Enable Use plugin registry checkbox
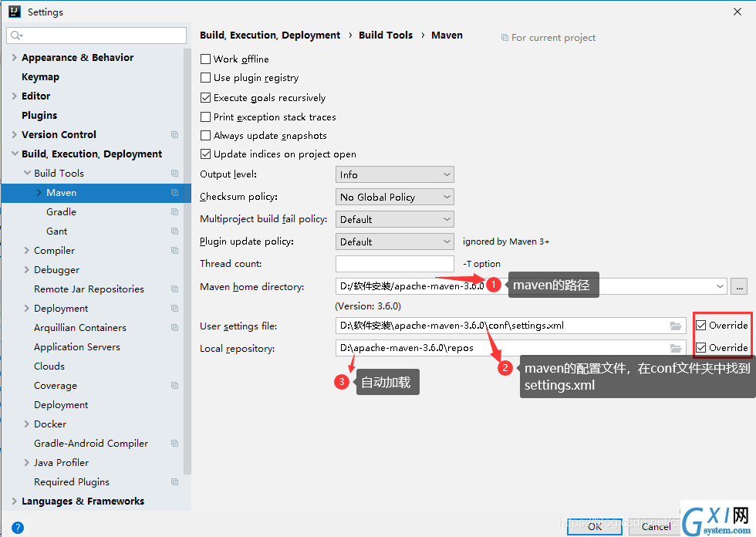Image resolution: width=756 pixels, height=537 pixels. 205,78
